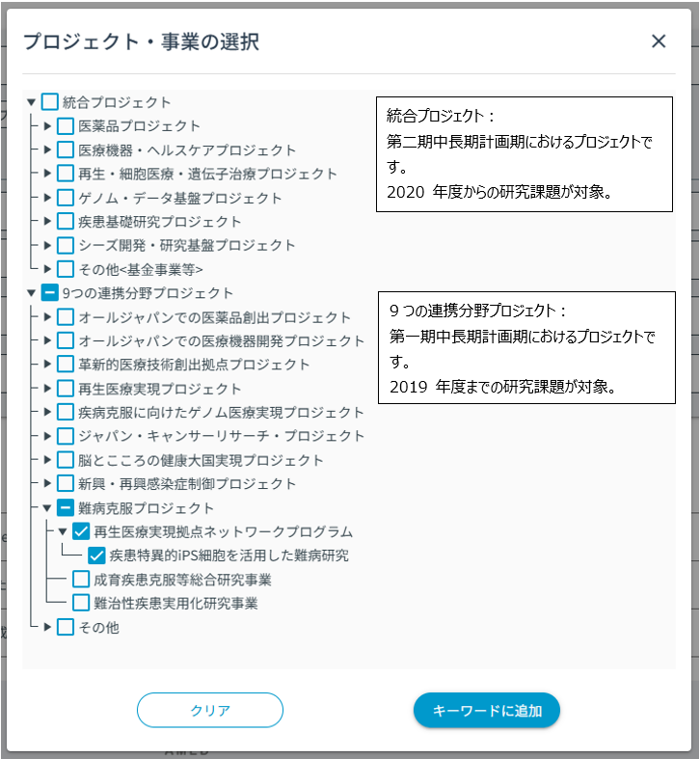Expand the その他 node at tree bottom
This screenshot has width=700, height=759.
47,628
